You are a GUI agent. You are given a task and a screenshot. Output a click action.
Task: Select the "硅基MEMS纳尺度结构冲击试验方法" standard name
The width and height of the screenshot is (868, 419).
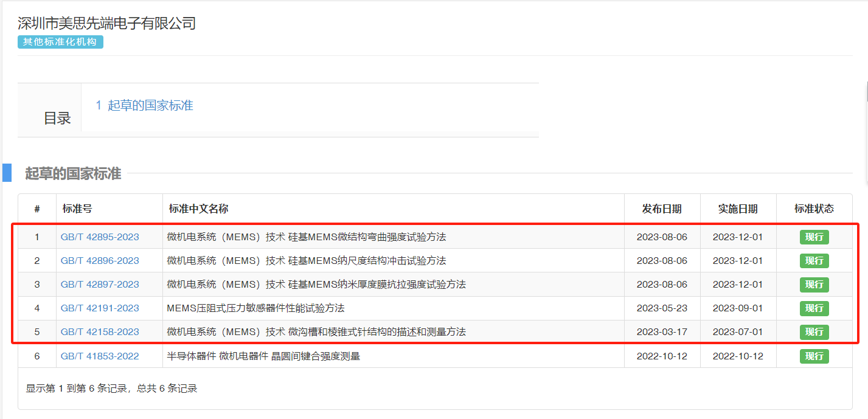pyautogui.click(x=367, y=261)
